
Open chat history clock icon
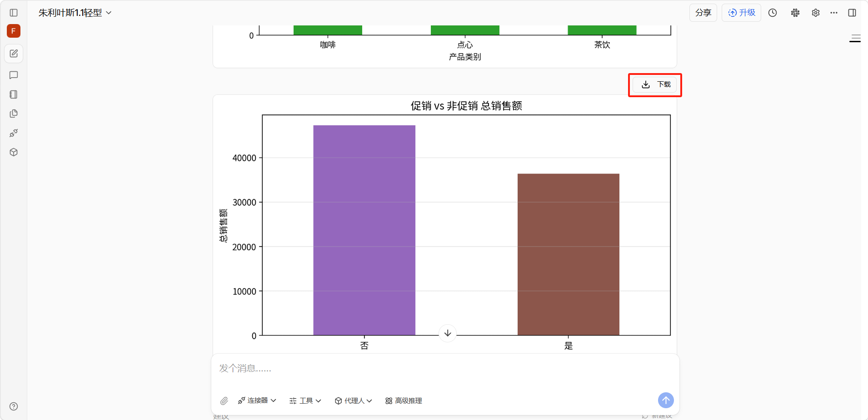click(x=773, y=13)
